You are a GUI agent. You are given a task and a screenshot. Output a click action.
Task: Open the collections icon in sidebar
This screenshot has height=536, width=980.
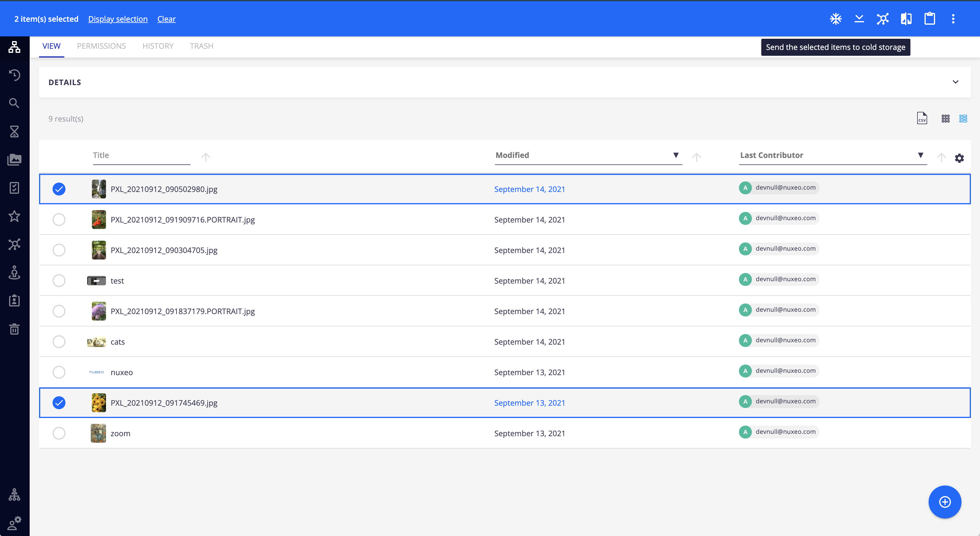14,244
